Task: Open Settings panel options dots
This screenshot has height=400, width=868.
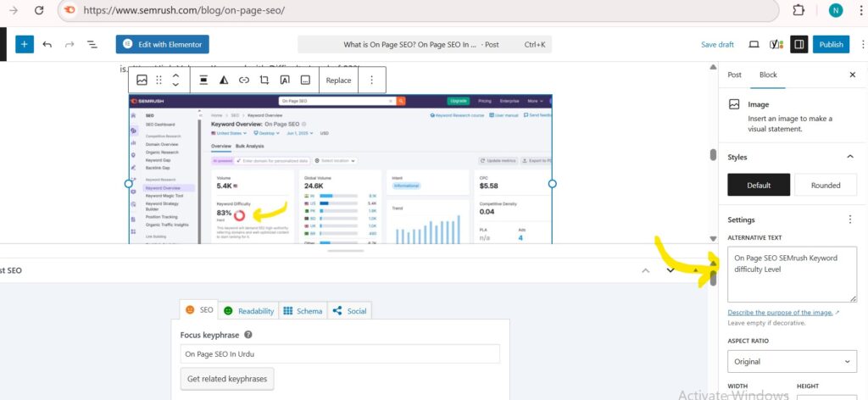Action: pyautogui.click(x=850, y=219)
